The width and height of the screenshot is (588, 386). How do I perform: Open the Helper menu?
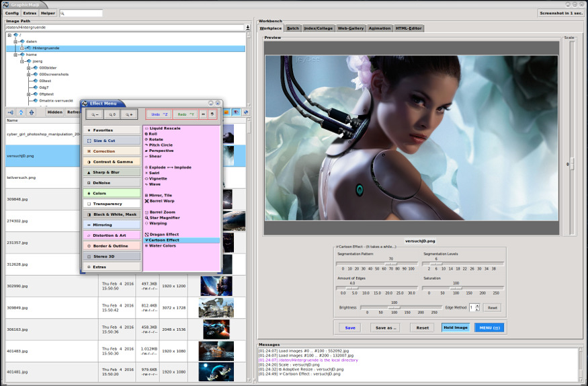(x=48, y=13)
